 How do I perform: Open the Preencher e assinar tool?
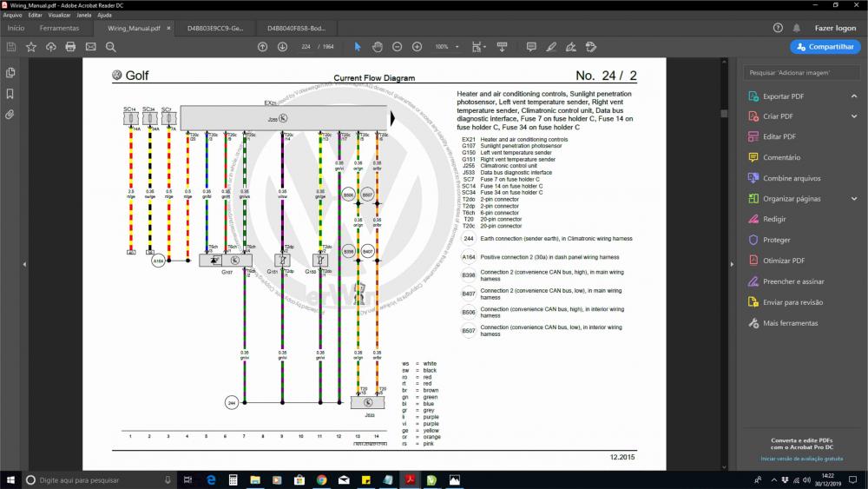pyautogui.click(x=792, y=281)
